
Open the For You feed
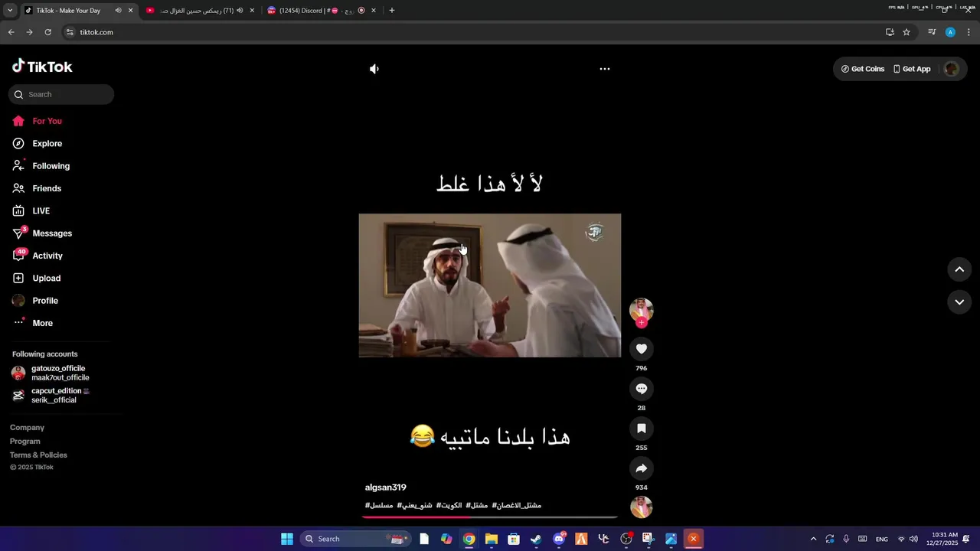tap(38, 121)
